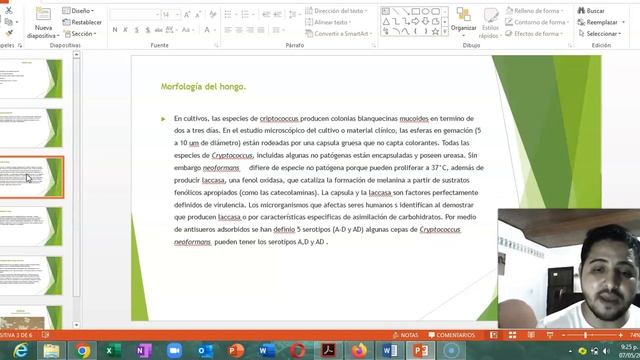Open the font color A dropdown arrow
640x360 pixels.
pos(214,30)
